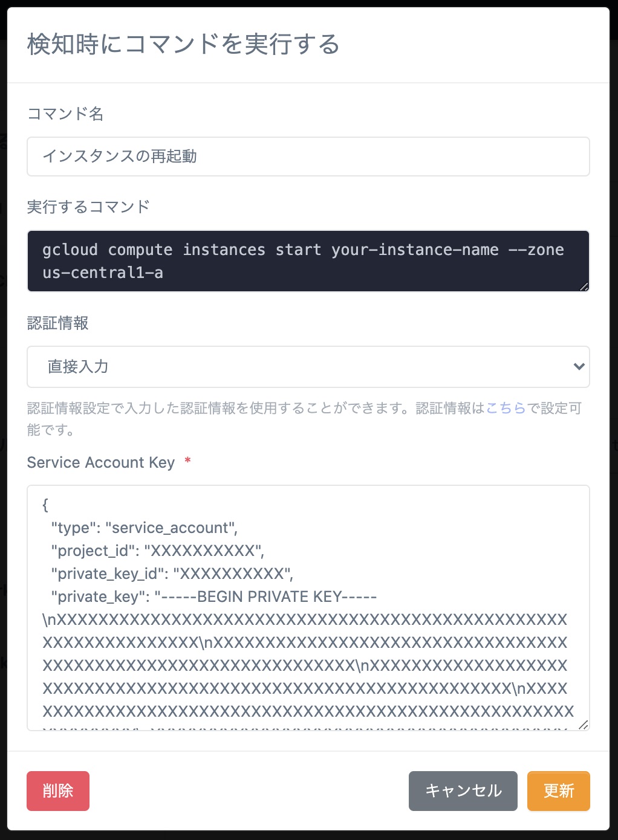Click the red required asterisk
Image resolution: width=618 pixels, height=840 pixels.
(187, 461)
